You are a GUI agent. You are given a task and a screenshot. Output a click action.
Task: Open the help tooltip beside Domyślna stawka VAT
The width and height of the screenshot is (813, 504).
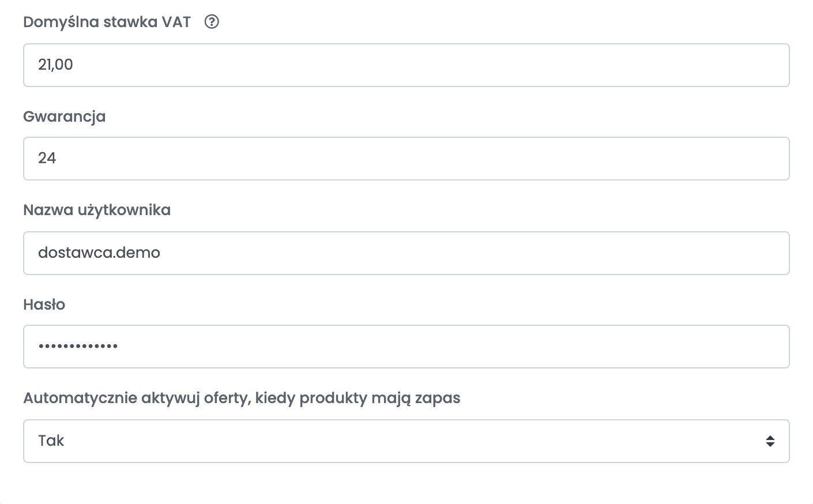click(x=212, y=22)
